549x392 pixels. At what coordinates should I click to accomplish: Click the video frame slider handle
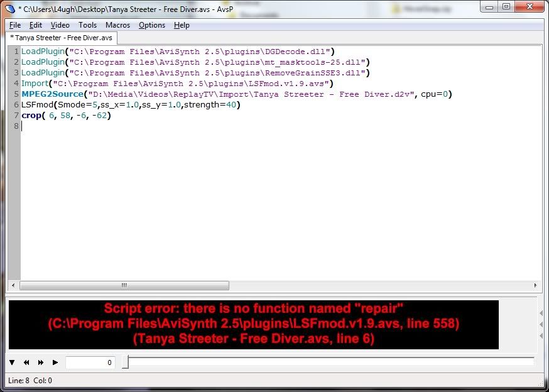tap(125, 362)
